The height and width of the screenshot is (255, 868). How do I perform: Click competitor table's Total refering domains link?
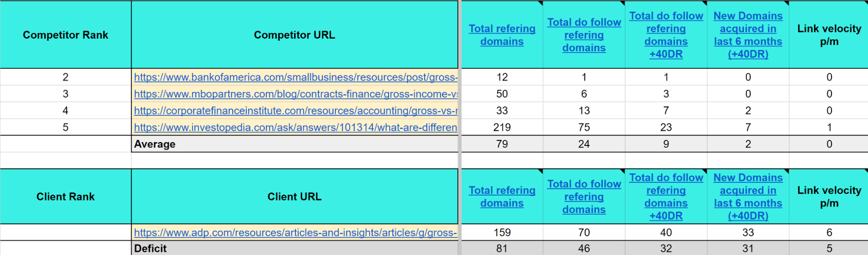pyautogui.click(x=502, y=35)
